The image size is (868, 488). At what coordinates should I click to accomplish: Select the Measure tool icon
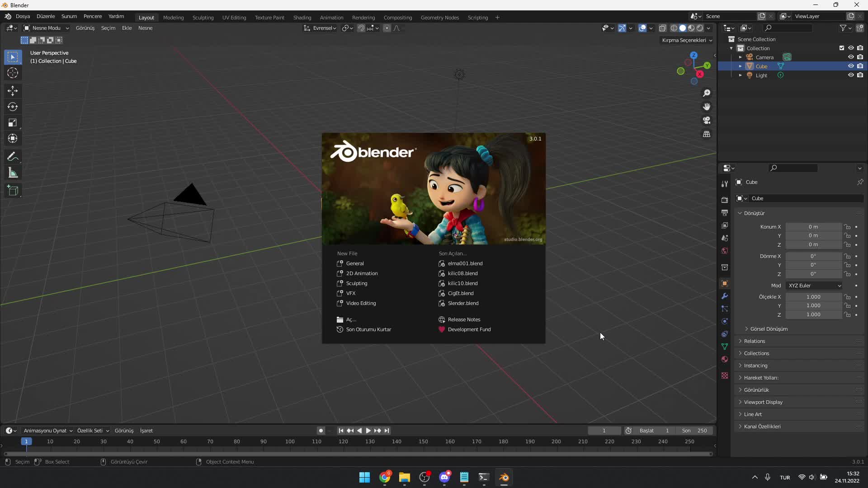[13, 173]
